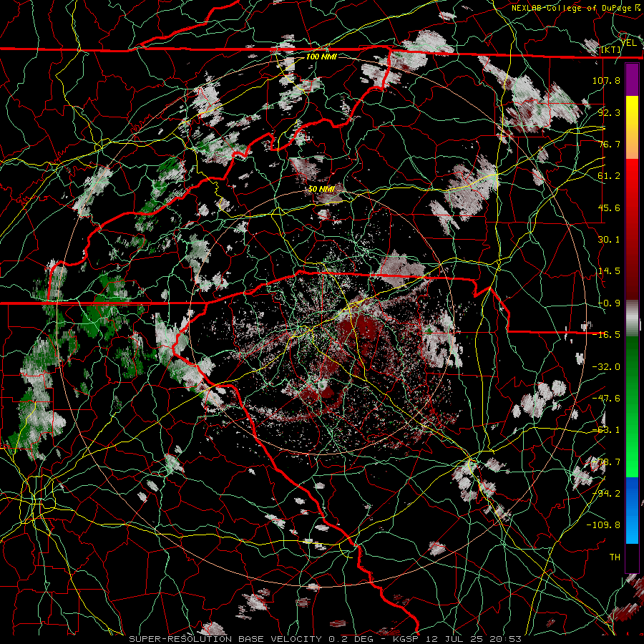The width and height of the screenshot is (644, 644).
Task: Select the -16.5 velocity scale value
Action: [606, 335]
